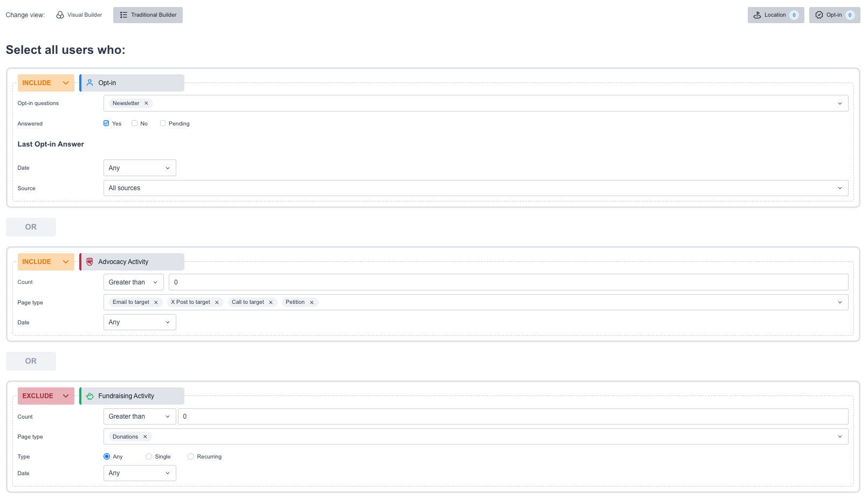The width and height of the screenshot is (868, 500).
Task: Click the Location button
Action: tap(775, 15)
